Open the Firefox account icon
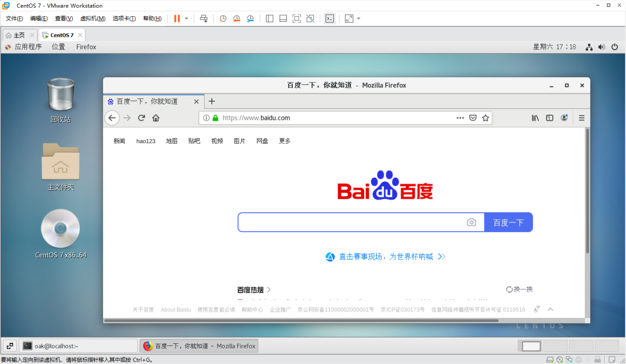This screenshot has width=626, height=364. 564,118
